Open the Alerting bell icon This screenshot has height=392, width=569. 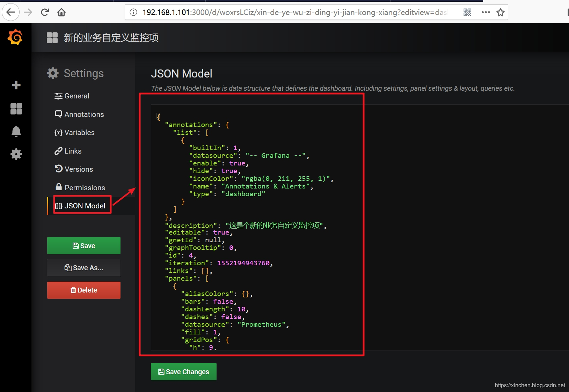click(16, 131)
